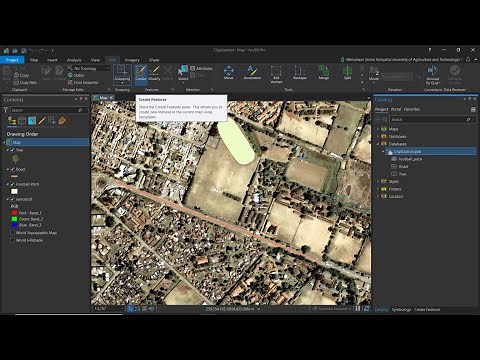This screenshot has width=480, height=360.
Task: Switch to Create Features pane tab
Action: 427,310
